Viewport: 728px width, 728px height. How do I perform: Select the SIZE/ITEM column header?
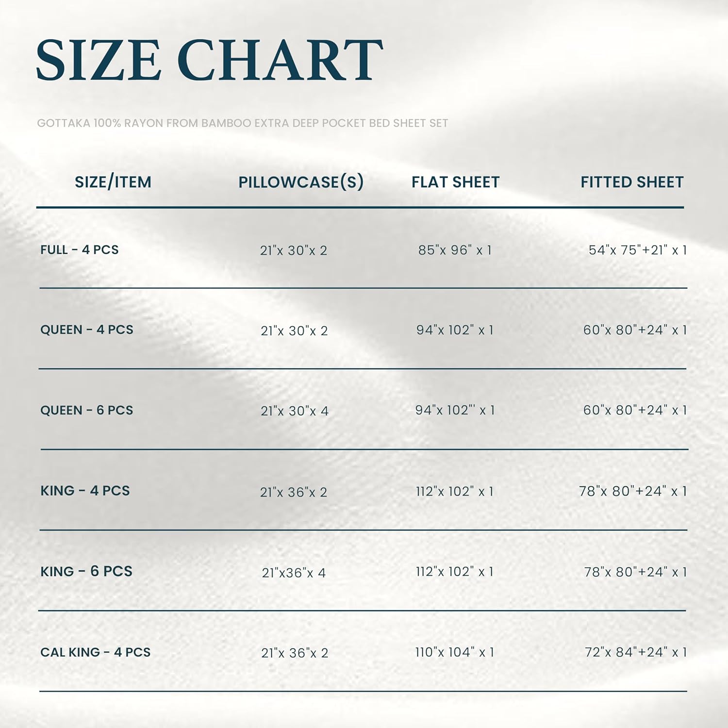tap(113, 182)
